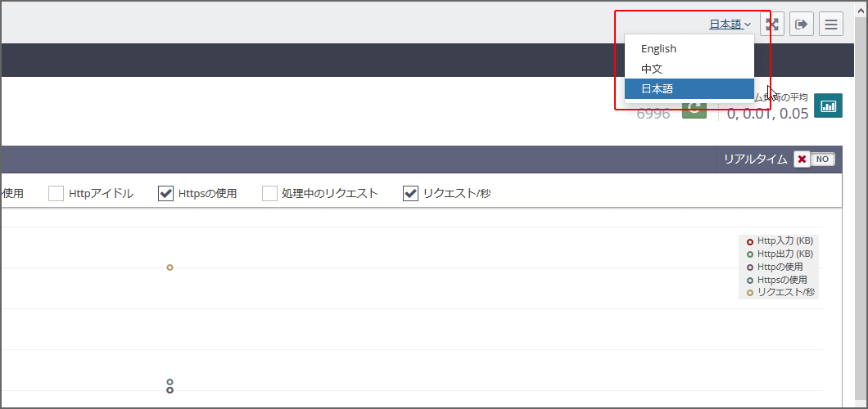868x409 pixels.
Task: Click the logout arrow icon
Action: point(802,25)
